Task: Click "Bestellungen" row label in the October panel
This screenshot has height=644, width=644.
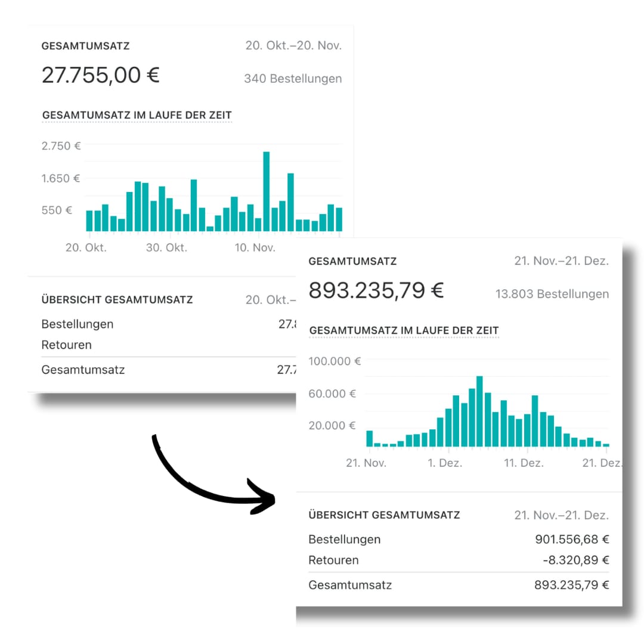Action: coord(77,324)
